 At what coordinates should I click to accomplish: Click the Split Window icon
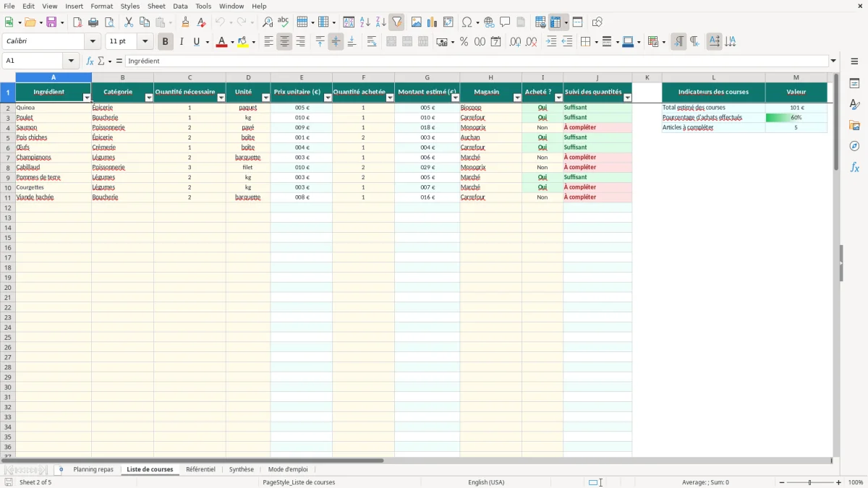point(577,22)
